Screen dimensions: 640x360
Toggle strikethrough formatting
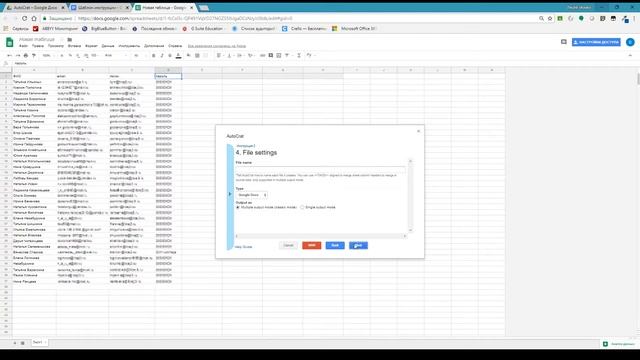tap(170, 56)
